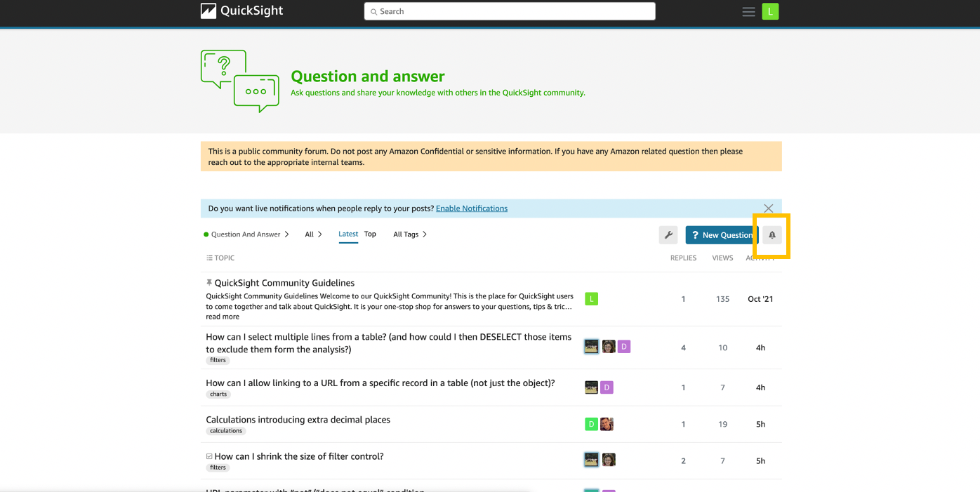
Task: Open topic about linking to a URL from a record
Action: (x=380, y=383)
